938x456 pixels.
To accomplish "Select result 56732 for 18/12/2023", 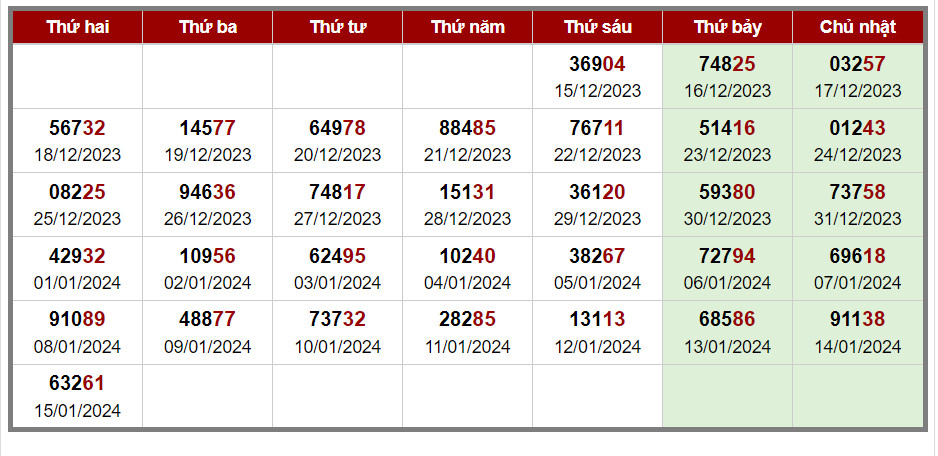I will click(x=77, y=128).
